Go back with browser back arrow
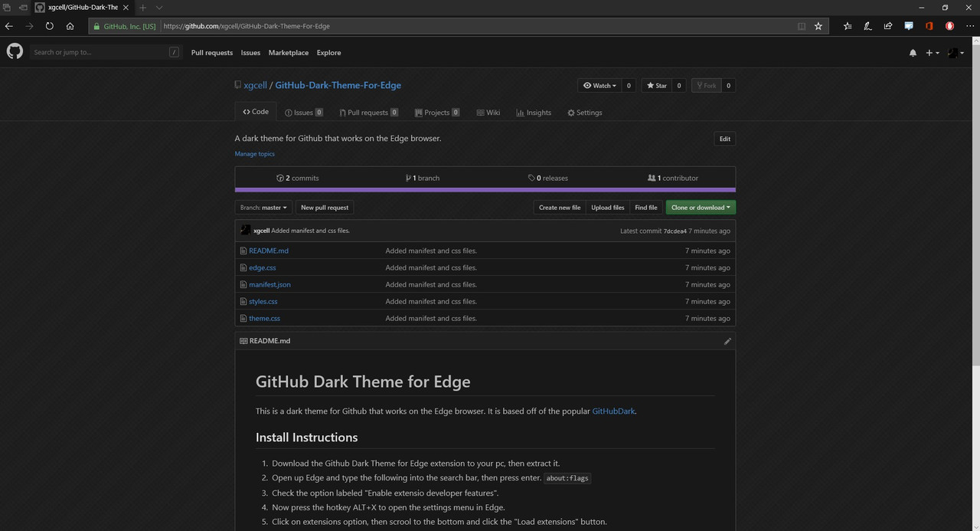Screen dimensions: 980x531 pos(9,26)
